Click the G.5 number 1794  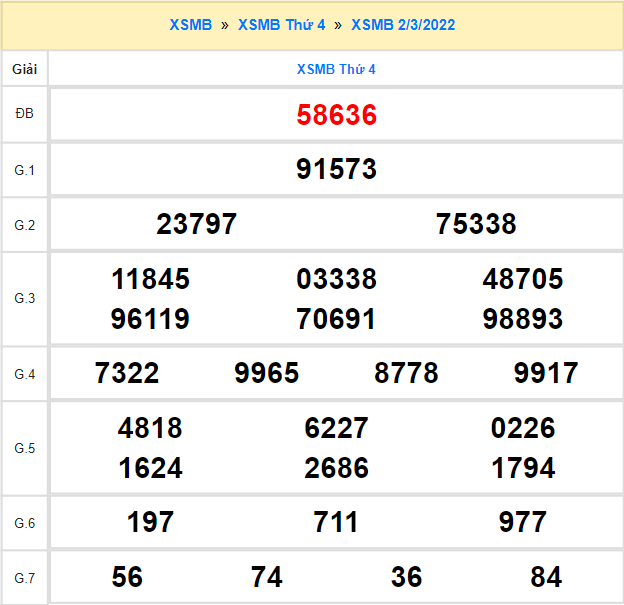click(522, 468)
